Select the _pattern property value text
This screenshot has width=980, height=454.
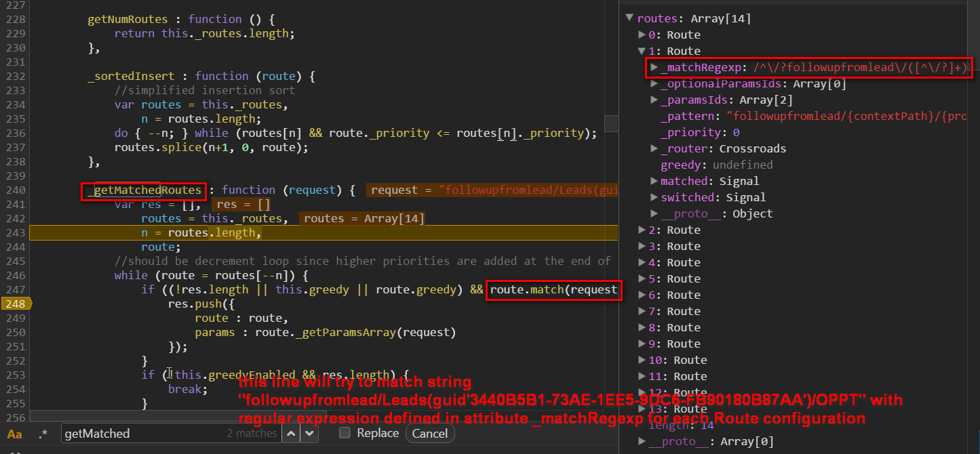click(846, 117)
